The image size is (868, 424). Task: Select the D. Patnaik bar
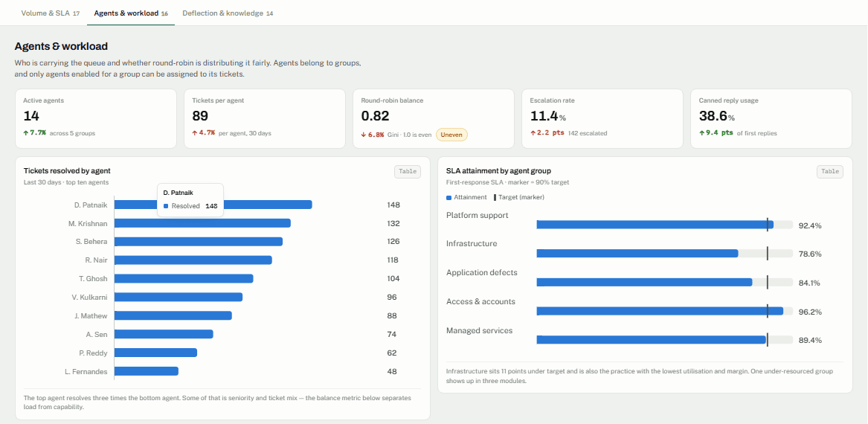coord(213,205)
